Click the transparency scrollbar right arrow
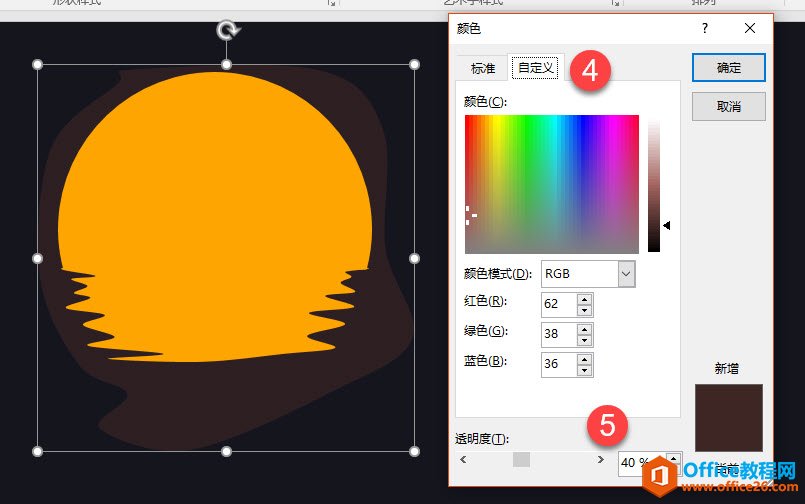805x504 pixels. click(600, 459)
